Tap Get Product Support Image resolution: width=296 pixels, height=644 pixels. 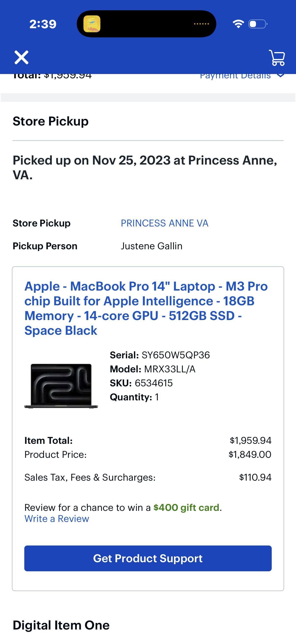(x=148, y=558)
